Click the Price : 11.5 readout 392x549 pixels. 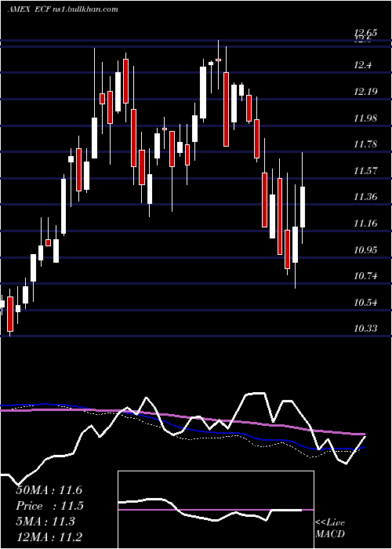coord(49,506)
